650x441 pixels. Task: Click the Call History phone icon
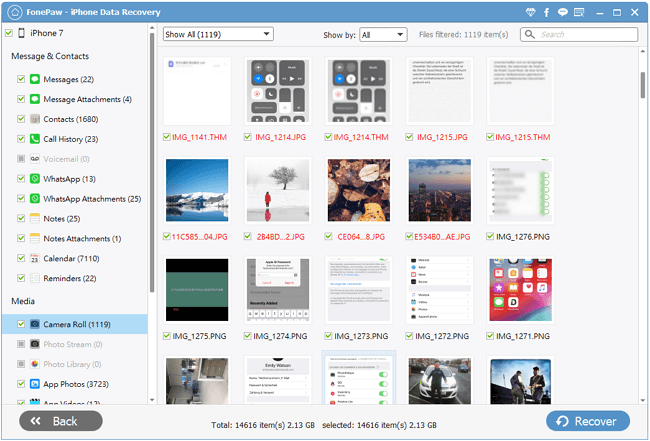pos(34,139)
